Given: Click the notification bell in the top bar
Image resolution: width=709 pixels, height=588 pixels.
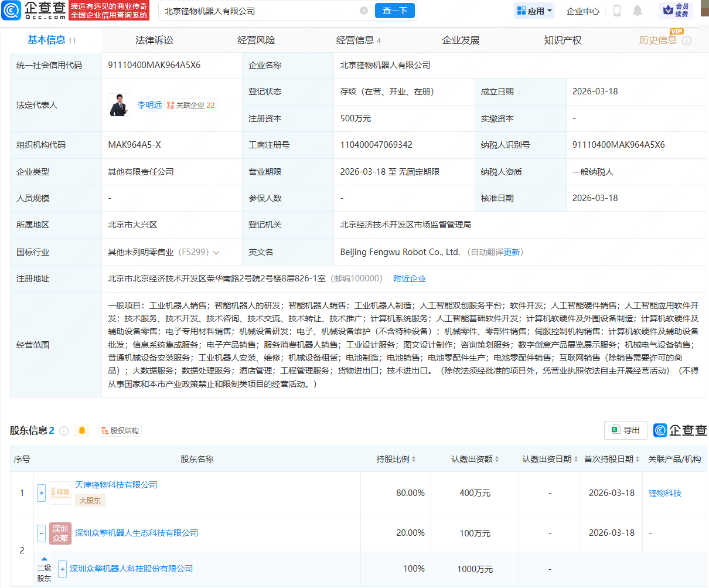Looking at the screenshot, I should click(x=637, y=10).
